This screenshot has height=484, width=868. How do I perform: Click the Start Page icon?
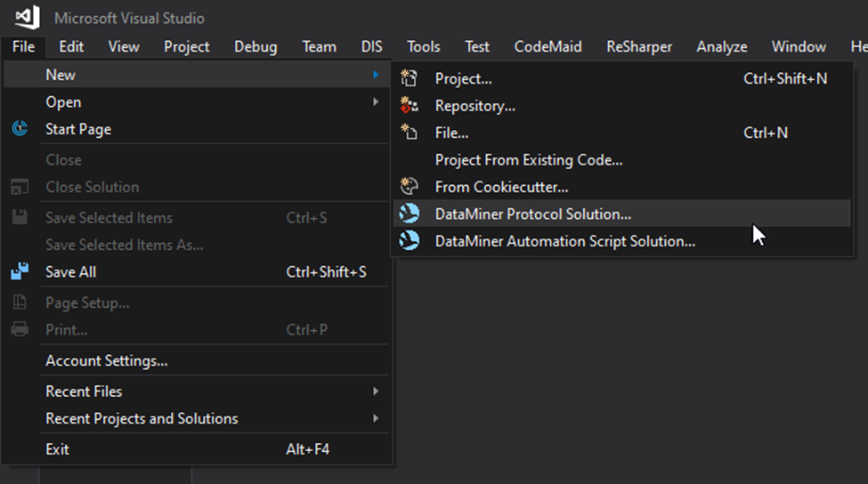click(x=20, y=129)
